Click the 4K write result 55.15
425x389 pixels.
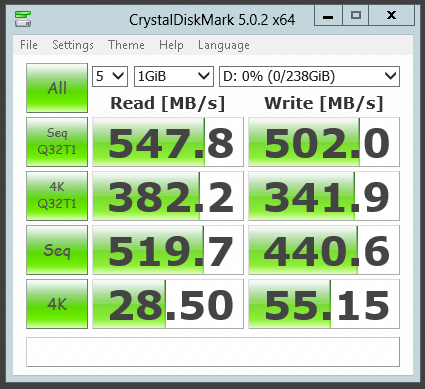click(324, 304)
